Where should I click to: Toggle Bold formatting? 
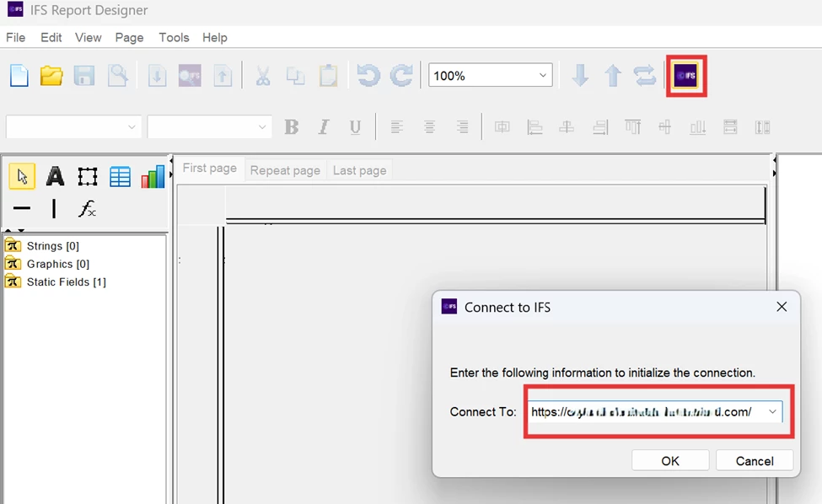[292, 126]
